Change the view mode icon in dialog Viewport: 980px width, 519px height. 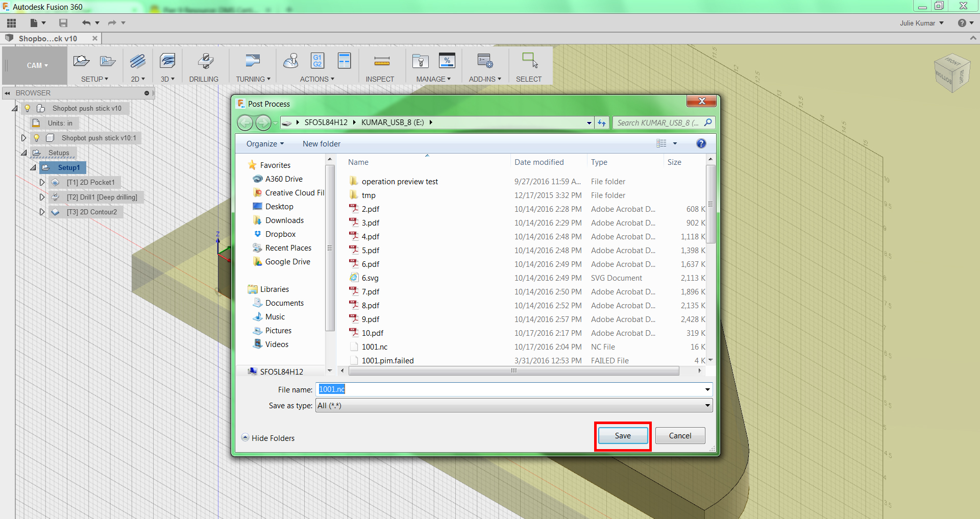click(661, 144)
